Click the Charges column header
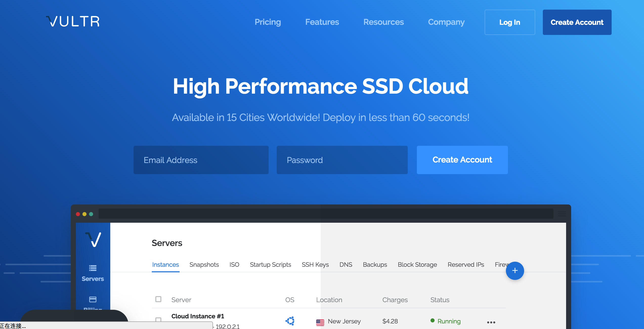The width and height of the screenshot is (644, 329). [x=395, y=300]
